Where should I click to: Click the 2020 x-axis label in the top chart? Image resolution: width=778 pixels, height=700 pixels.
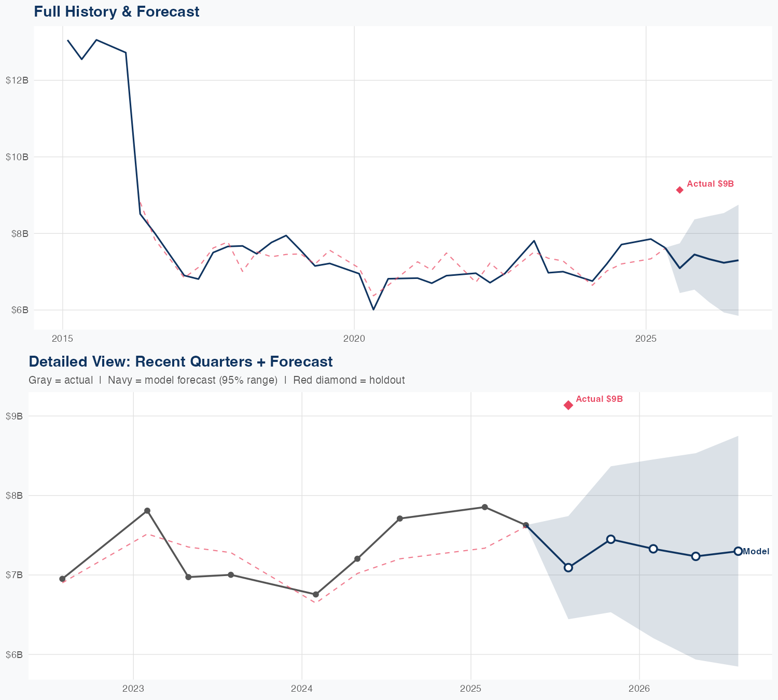(x=354, y=339)
